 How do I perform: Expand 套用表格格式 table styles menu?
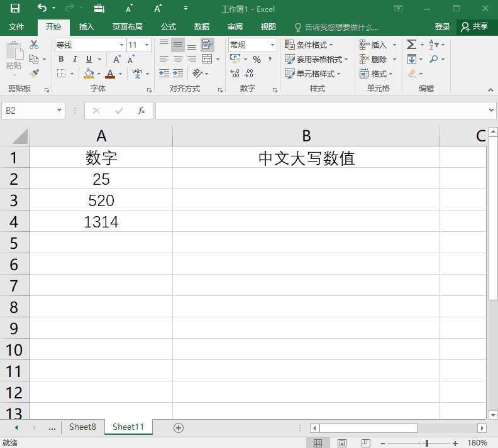point(316,59)
